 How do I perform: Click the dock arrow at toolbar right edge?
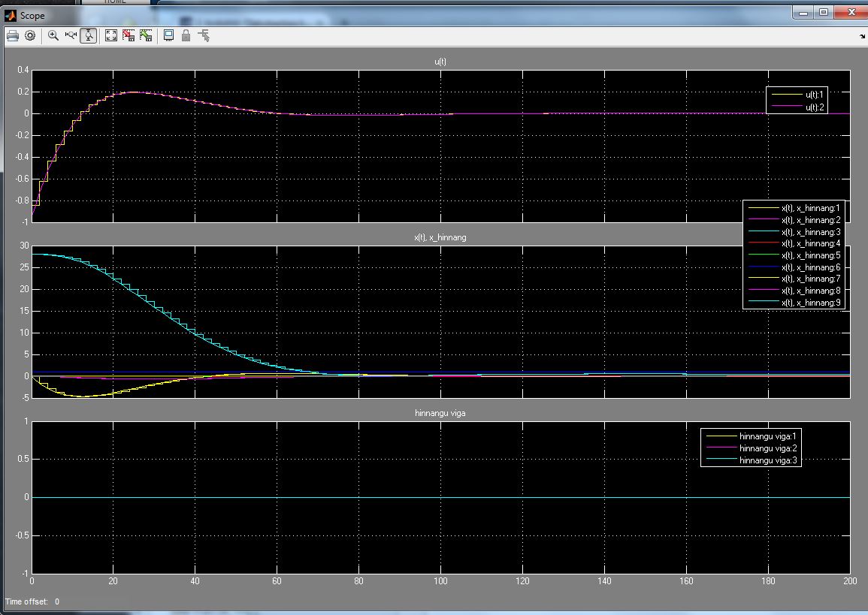862,37
